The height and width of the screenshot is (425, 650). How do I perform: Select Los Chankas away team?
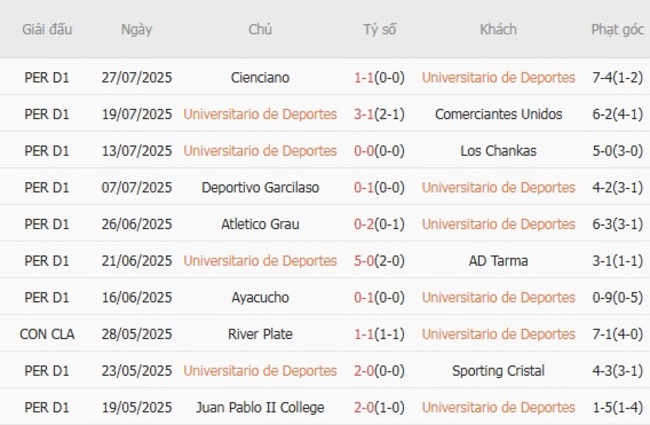(x=498, y=151)
